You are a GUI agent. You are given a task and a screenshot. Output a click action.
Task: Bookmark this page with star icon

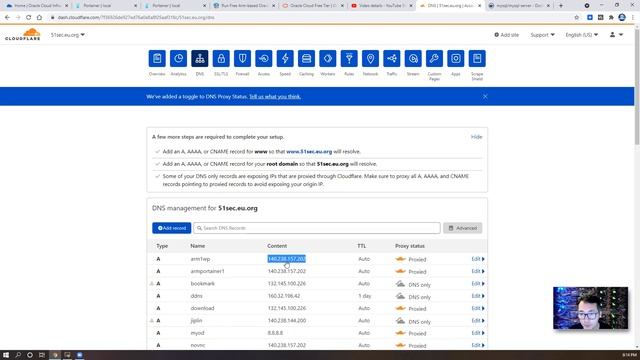(576, 18)
